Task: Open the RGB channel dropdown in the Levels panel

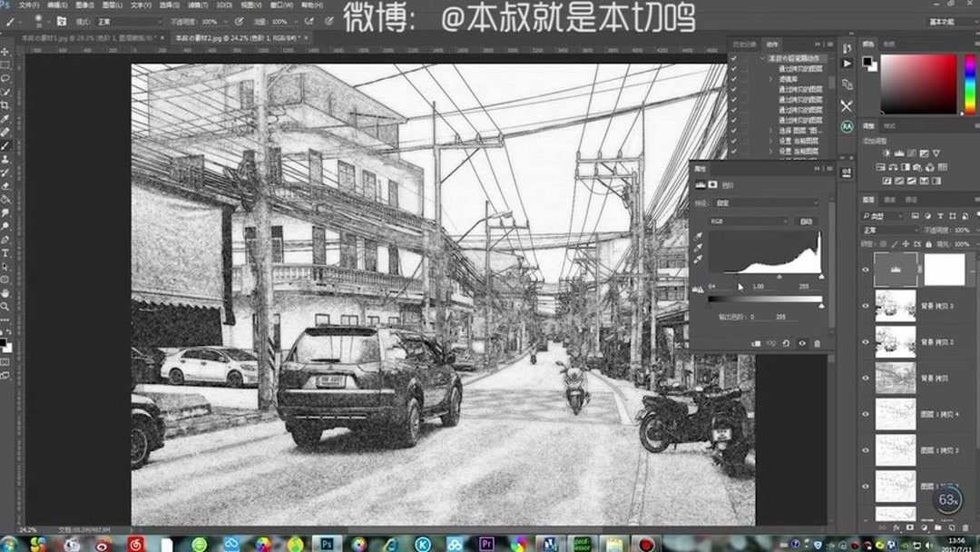Action: point(749,220)
